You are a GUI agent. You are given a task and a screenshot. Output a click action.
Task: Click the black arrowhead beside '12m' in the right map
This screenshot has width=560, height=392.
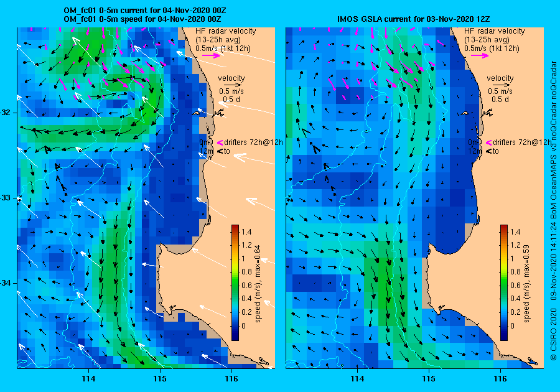point(488,151)
